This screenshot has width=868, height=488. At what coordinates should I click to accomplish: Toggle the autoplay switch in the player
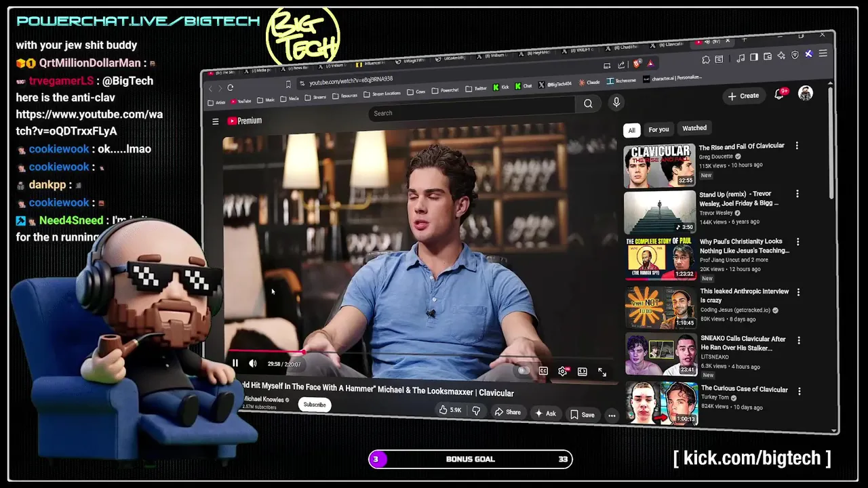coord(524,371)
